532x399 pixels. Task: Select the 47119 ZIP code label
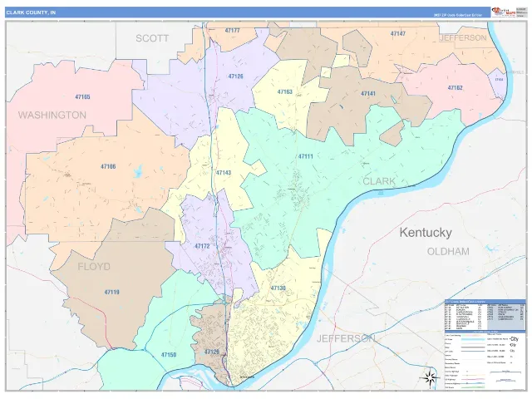pyautogui.click(x=112, y=292)
